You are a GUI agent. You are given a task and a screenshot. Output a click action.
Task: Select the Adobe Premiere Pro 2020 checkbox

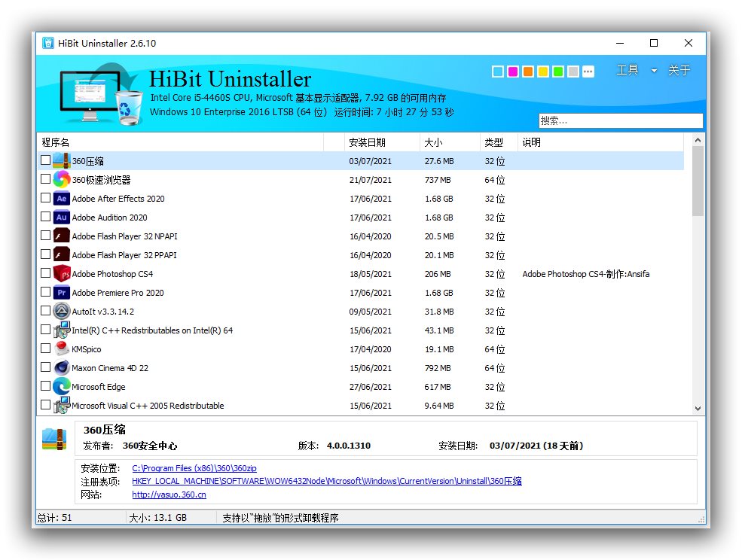tap(45, 292)
